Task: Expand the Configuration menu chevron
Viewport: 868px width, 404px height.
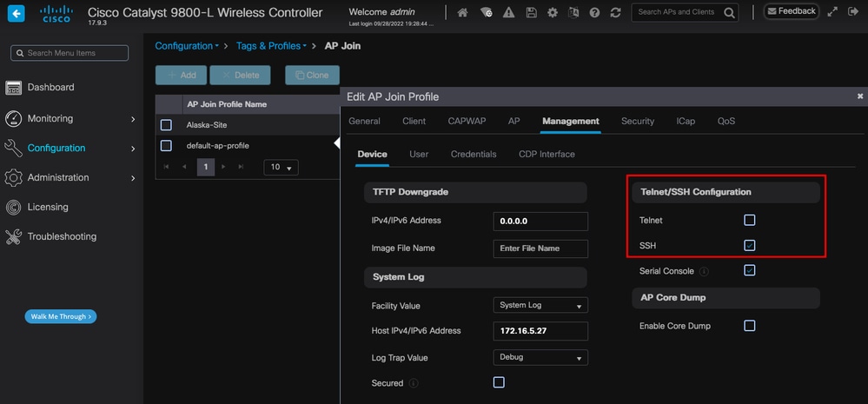Action: [x=133, y=149]
